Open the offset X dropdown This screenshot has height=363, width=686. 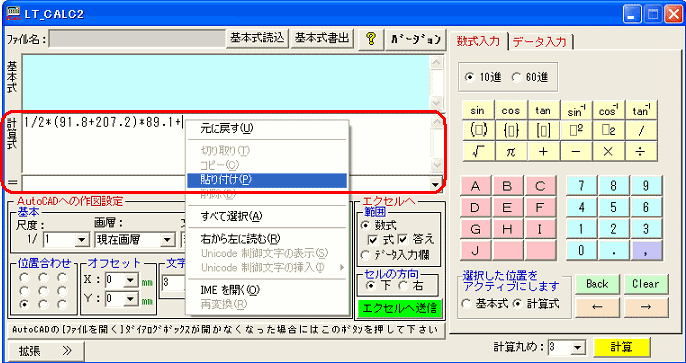tap(131, 280)
